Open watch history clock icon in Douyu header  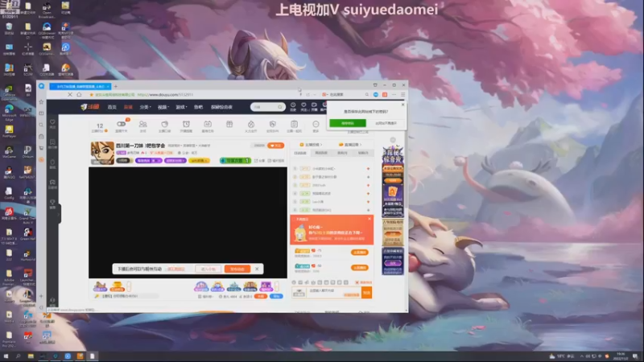[x=293, y=107]
